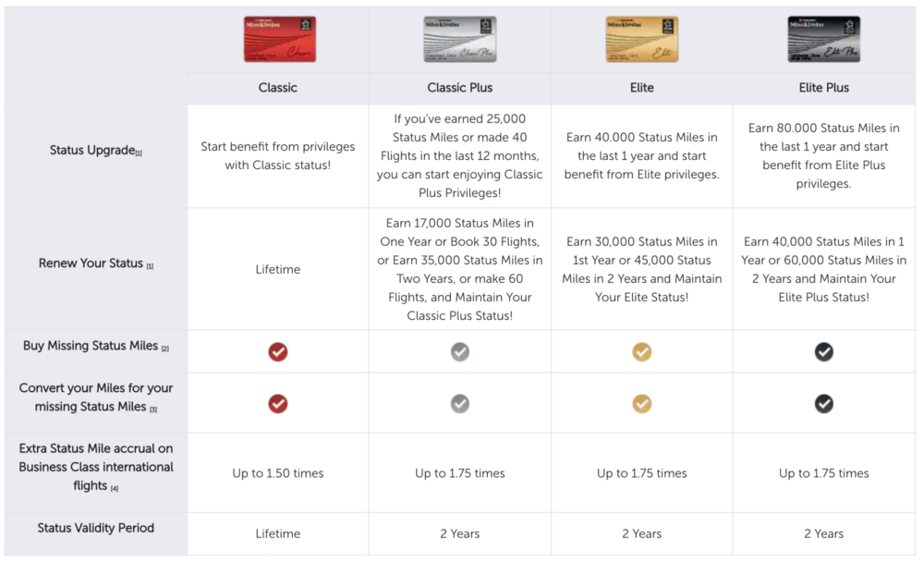Click the gold Elite card image
The height and width of the screenshot is (563, 924).
tap(641, 40)
